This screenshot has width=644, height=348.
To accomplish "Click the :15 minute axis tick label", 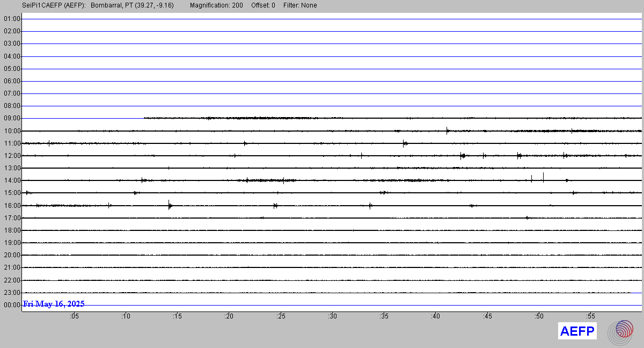I will click(x=177, y=316).
